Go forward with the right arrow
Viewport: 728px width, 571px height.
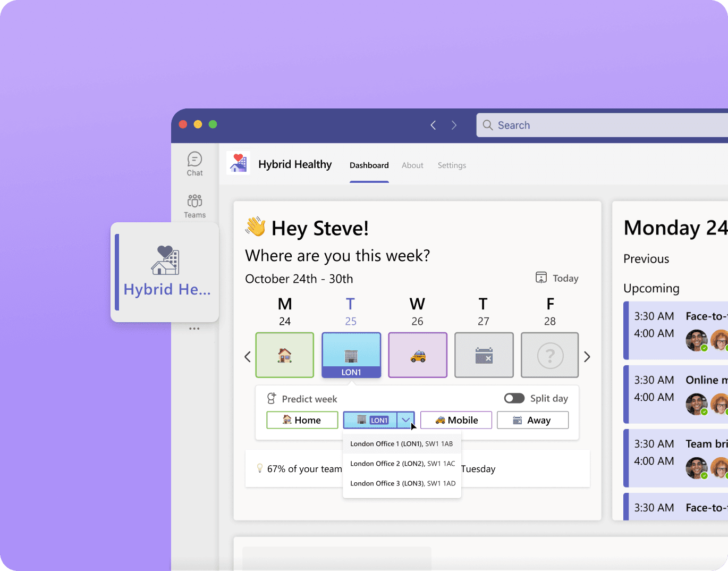pyautogui.click(x=454, y=125)
